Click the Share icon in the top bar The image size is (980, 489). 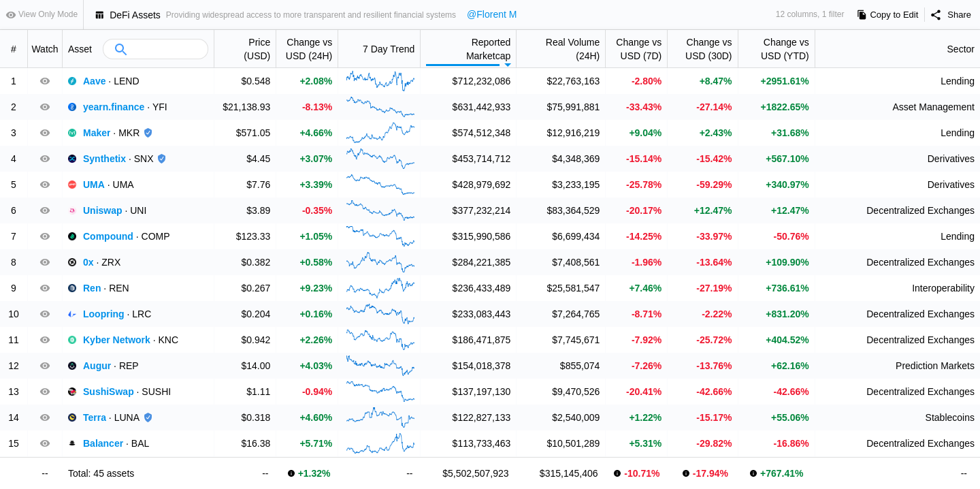coord(936,15)
